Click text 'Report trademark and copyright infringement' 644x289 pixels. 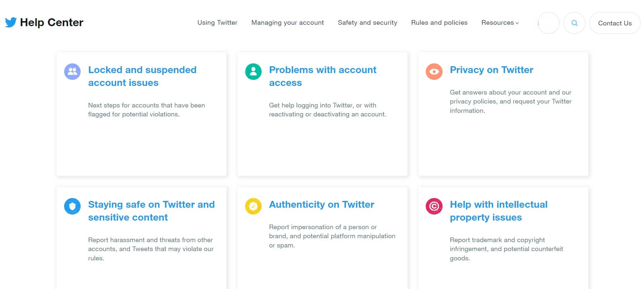point(497,244)
